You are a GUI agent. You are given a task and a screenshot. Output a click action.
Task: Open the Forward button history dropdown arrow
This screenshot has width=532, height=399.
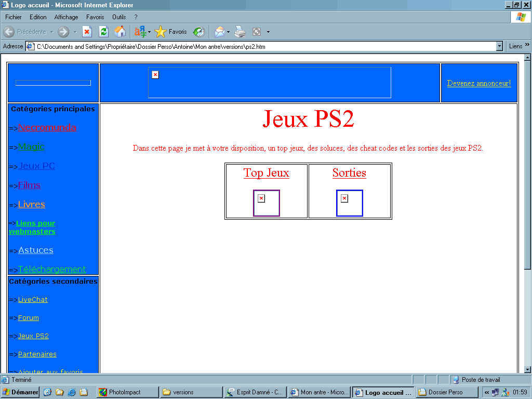tap(75, 32)
